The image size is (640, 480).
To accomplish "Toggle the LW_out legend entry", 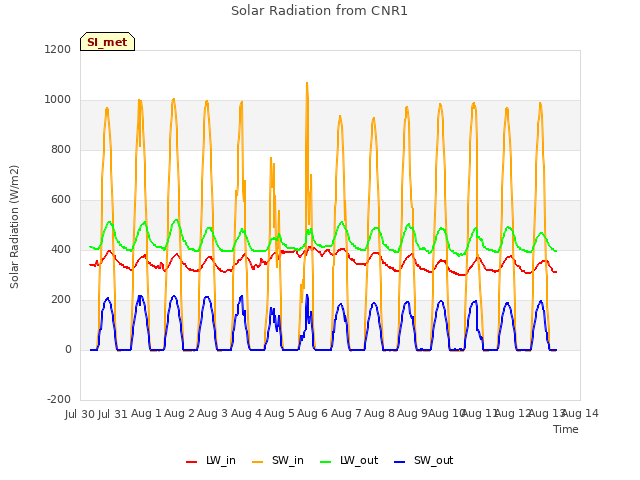I will [x=349, y=460].
